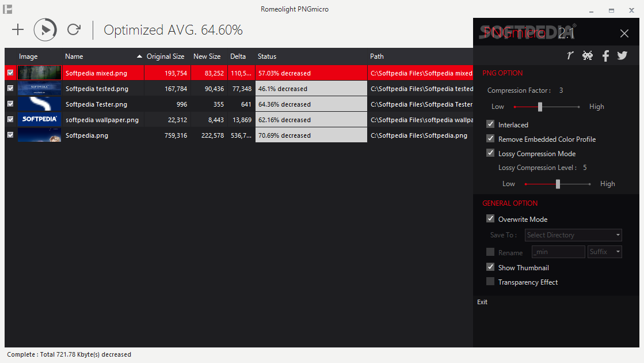Sort by the Name column header
The width and height of the screenshot is (644, 363).
[x=102, y=56]
